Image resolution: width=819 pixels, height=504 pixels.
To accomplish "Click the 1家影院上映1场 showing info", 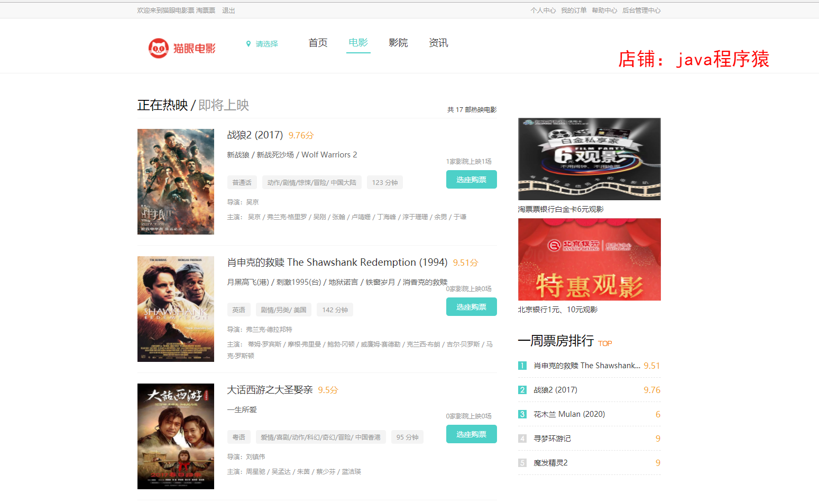I will [x=469, y=161].
